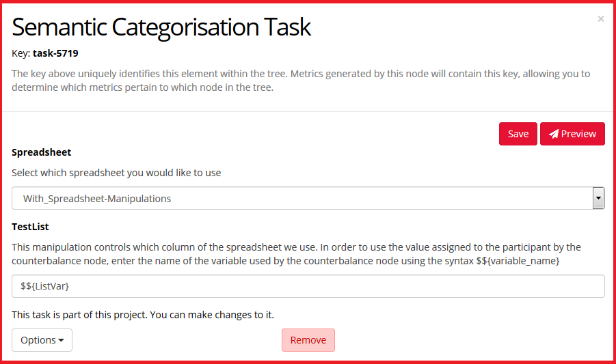Click the $${variable_name} syntax example text

pos(518,260)
